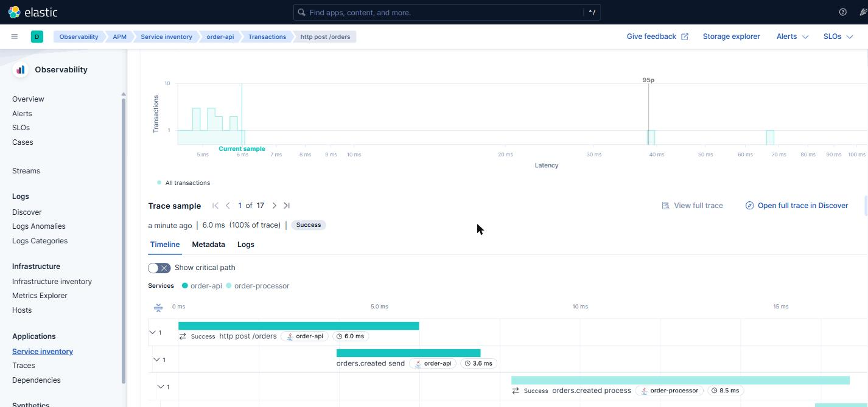The image size is (868, 407).
Task: Open the help menu icon
Action: coord(843,12)
